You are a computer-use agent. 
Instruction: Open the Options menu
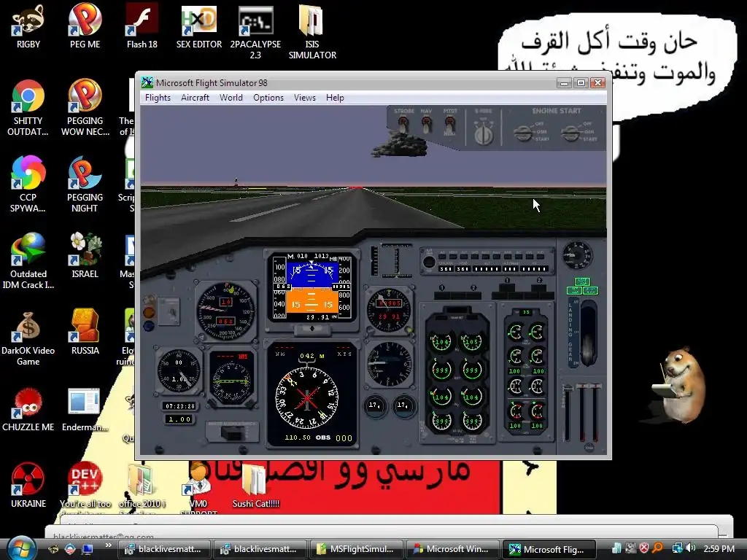tap(268, 98)
